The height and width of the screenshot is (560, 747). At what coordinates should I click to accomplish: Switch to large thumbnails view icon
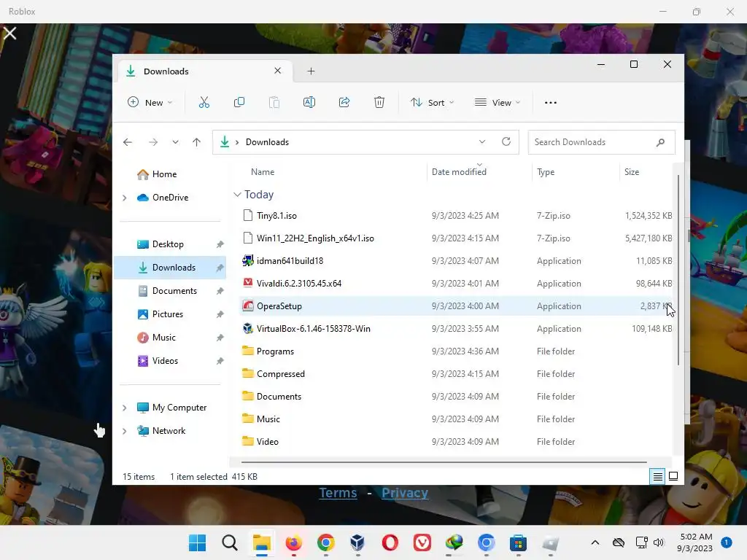[673, 476]
